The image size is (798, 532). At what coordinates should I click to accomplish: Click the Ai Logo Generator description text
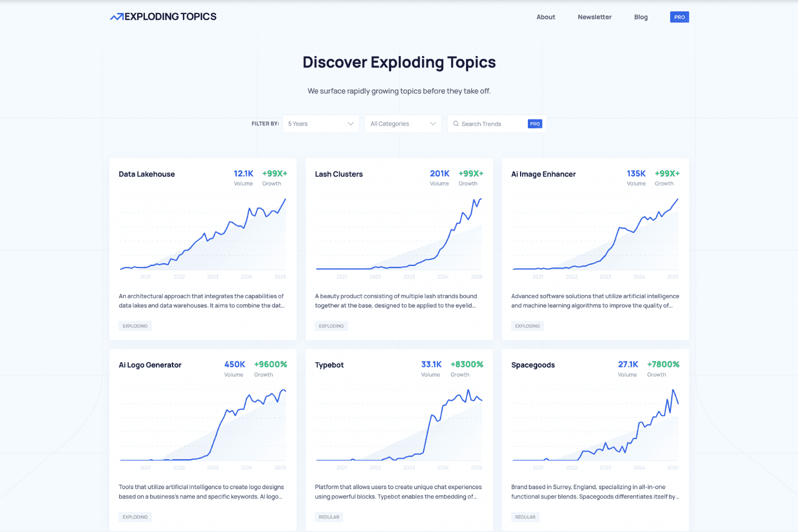point(202,491)
